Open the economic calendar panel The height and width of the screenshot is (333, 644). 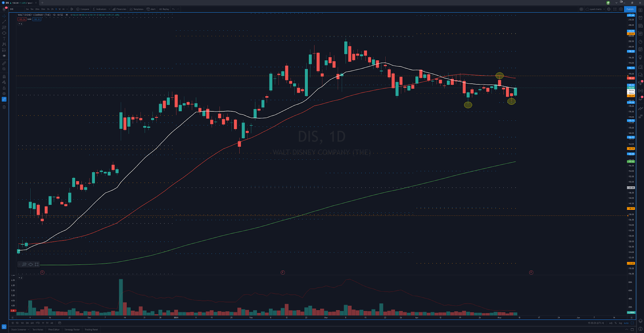[x=640, y=49]
